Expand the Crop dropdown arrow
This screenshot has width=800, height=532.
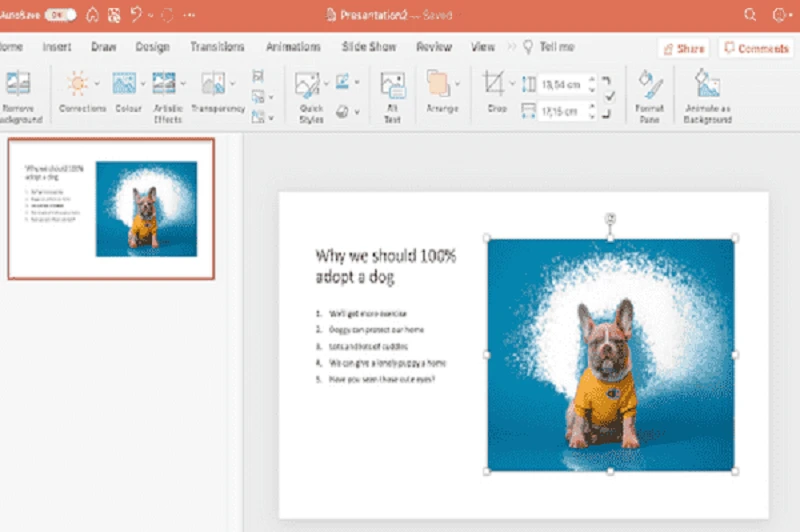[x=512, y=84]
